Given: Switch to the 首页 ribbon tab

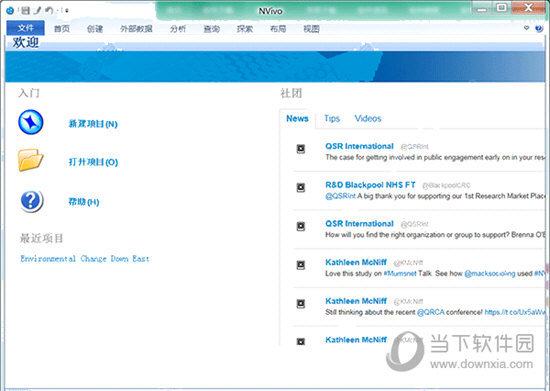Looking at the screenshot, I should coord(62,29).
